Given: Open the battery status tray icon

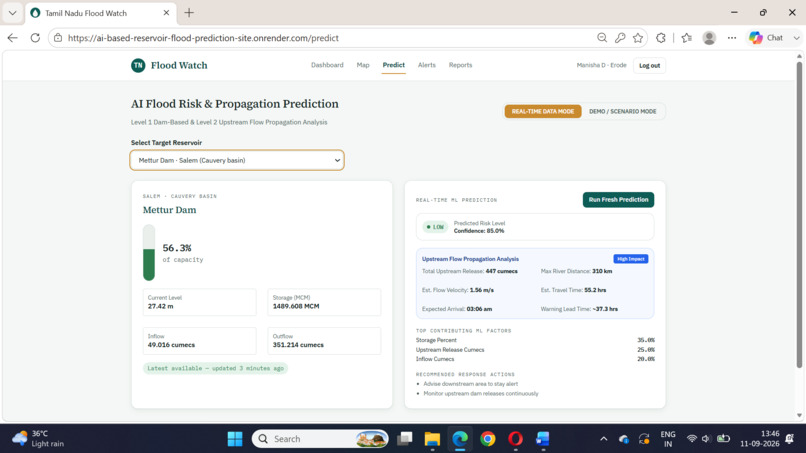Looking at the screenshot, I should coord(723,439).
